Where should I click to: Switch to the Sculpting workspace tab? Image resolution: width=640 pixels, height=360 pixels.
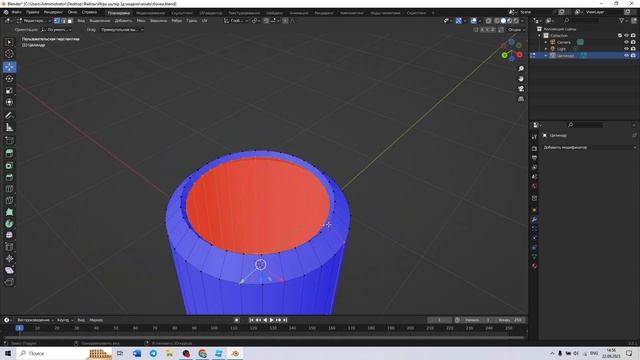tap(182, 13)
